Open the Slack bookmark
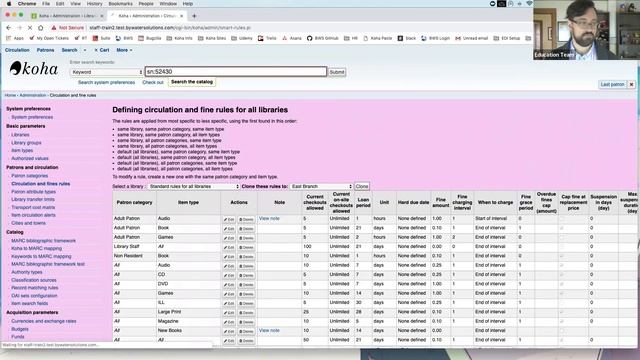 pyautogui.click(x=407, y=38)
